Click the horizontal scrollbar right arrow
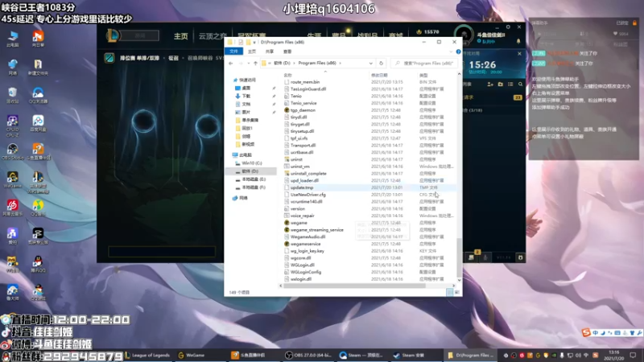Screen dimensions: 644x362 point(453,286)
